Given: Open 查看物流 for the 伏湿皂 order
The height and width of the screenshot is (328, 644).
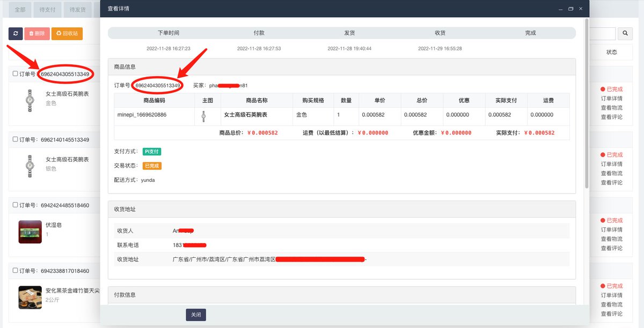Looking at the screenshot, I should tap(611, 239).
